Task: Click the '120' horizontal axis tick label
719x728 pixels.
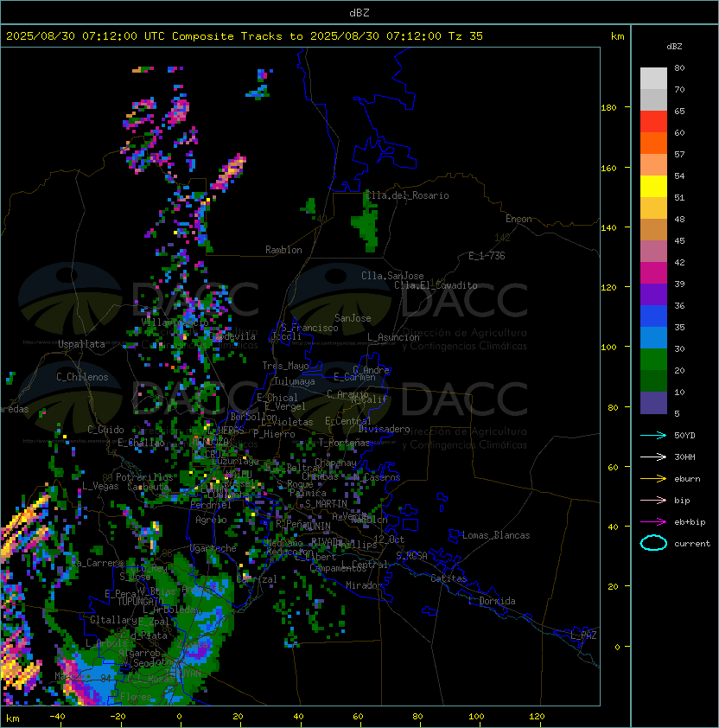Action: [537, 717]
